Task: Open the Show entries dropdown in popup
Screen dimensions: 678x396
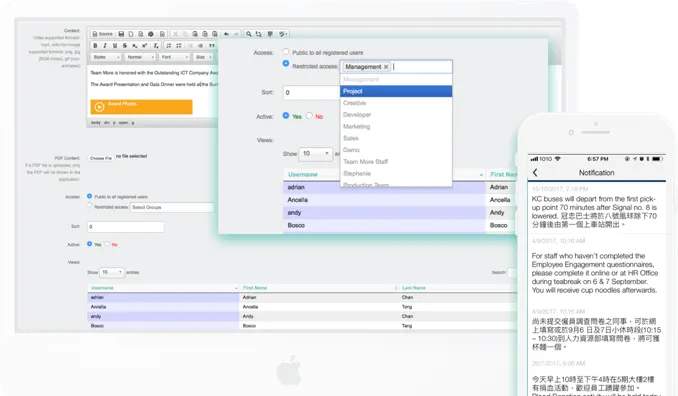Action: tap(316, 153)
